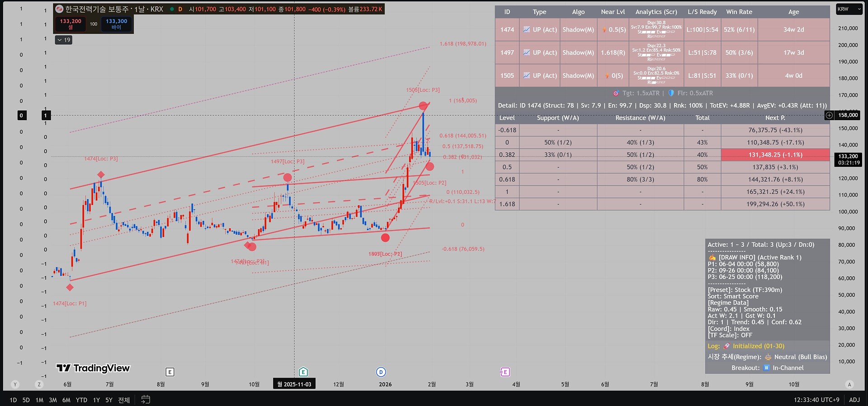The height and width of the screenshot is (406, 868).
Task: Click the Analytics (Scr) column header
Action: tap(656, 12)
